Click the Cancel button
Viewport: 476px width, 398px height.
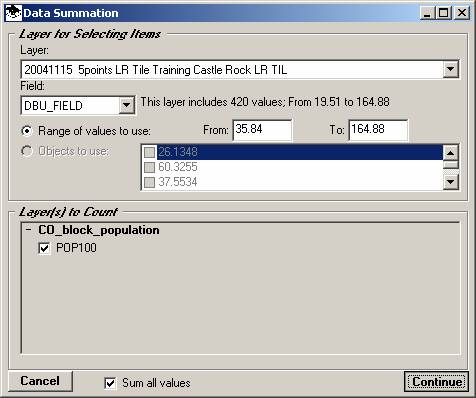click(x=40, y=381)
